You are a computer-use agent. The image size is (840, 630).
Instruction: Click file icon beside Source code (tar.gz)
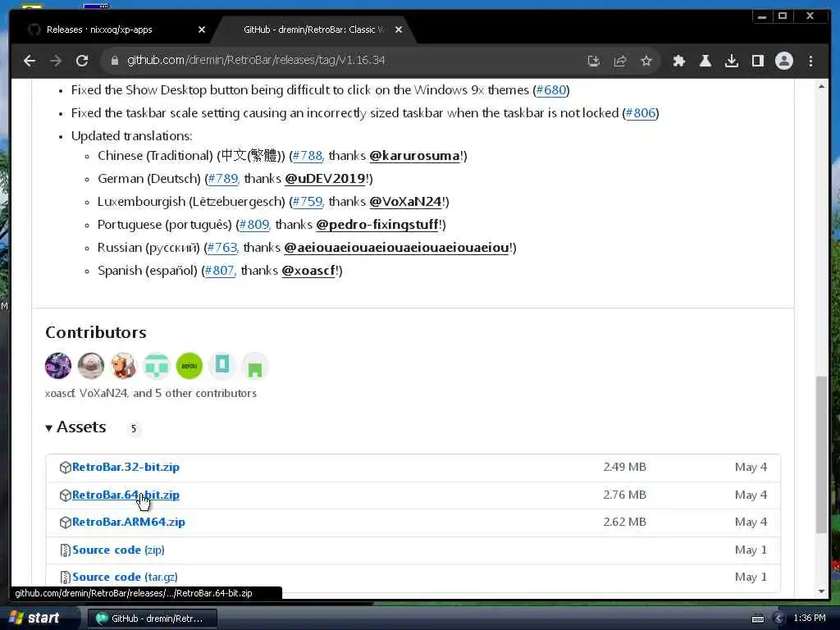(65, 578)
